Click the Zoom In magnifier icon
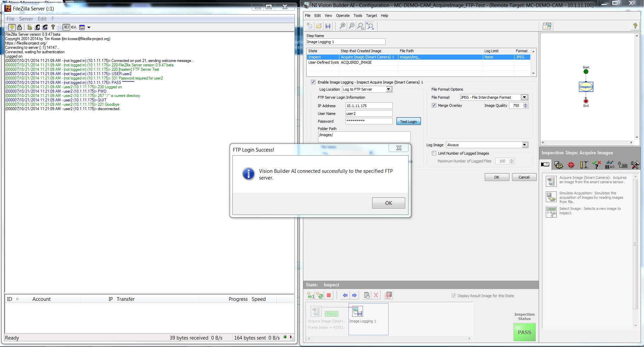 (x=342, y=26)
